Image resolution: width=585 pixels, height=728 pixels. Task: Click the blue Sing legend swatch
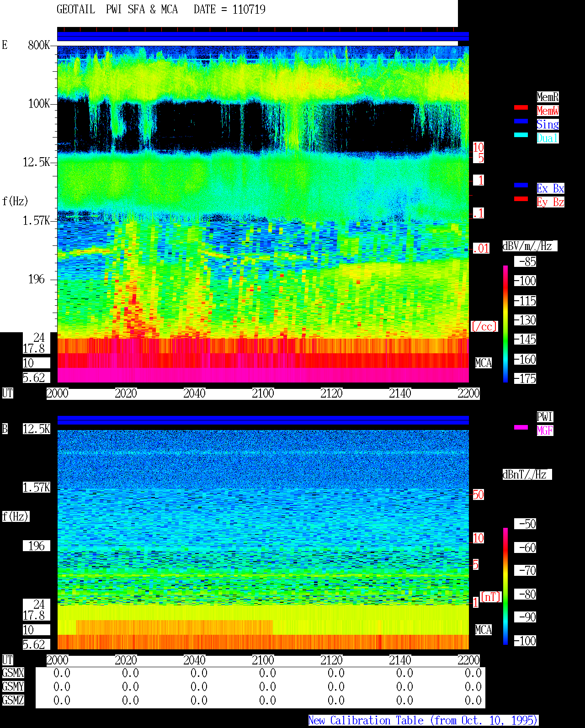[521, 121]
